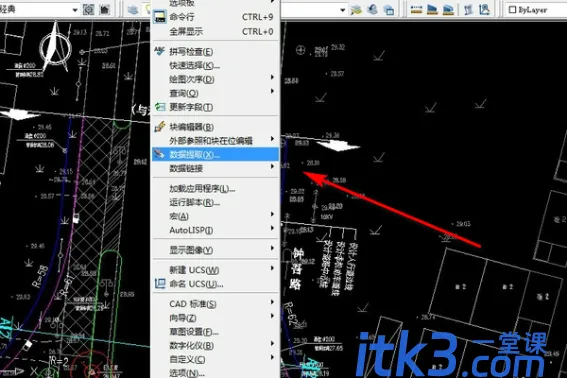This screenshot has width=567, height=378.
Task: Open the Layer States Manager icon
Action: [389, 10]
